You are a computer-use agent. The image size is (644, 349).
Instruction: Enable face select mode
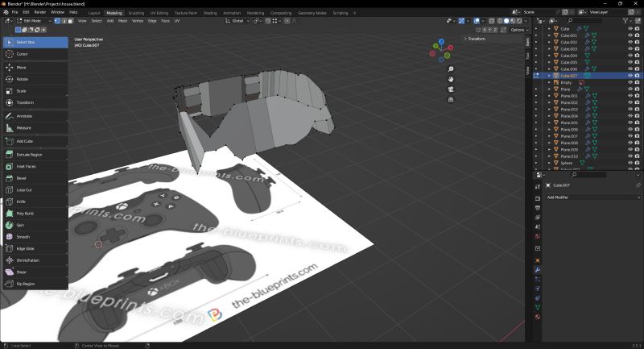point(70,21)
